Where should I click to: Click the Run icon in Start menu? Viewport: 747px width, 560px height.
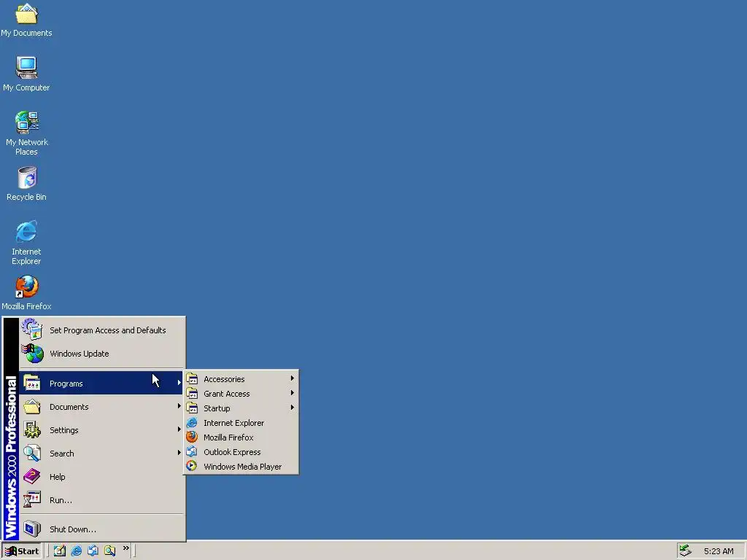pyautogui.click(x=32, y=499)
